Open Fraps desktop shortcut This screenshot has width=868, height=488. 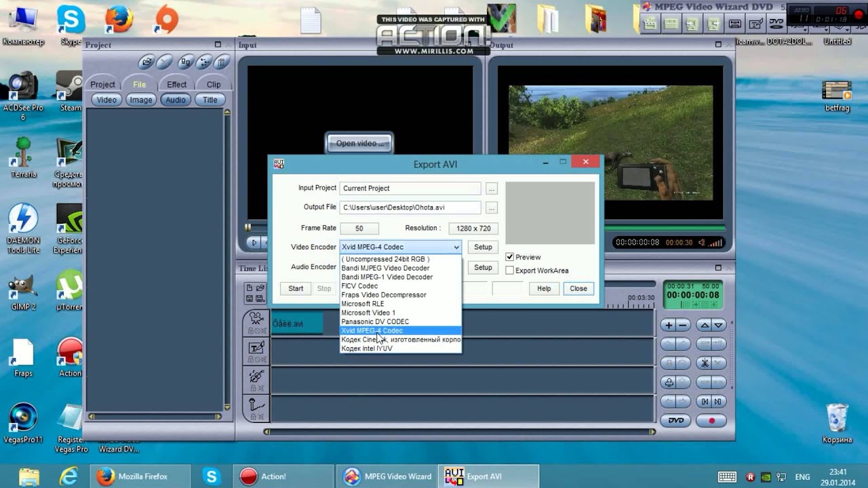23,357
